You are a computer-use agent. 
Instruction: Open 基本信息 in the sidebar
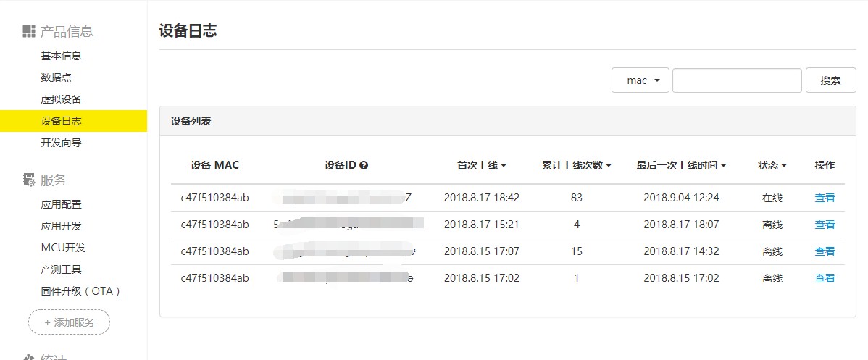tap(61, 56)
